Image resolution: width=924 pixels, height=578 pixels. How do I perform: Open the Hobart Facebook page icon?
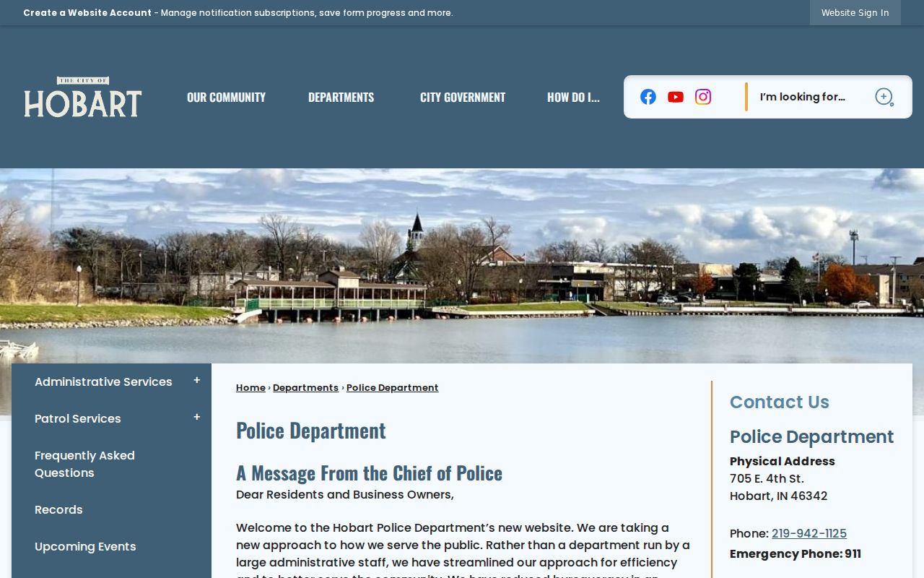click(648, 97)
